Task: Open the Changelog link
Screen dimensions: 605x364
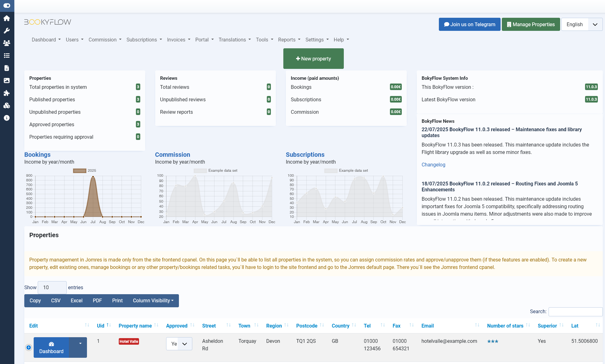Action: (x=433, y=165)
